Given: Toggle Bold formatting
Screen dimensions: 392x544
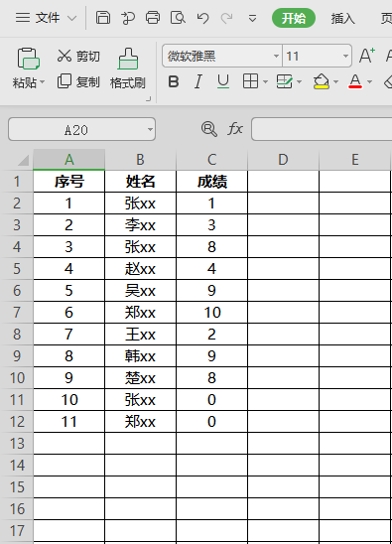Looking at the screenshot, I should pos(174,81).
